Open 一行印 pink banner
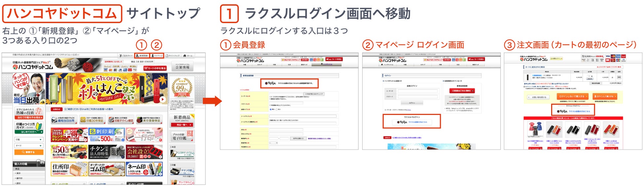The image size is (644, 188). pos(144,135)
